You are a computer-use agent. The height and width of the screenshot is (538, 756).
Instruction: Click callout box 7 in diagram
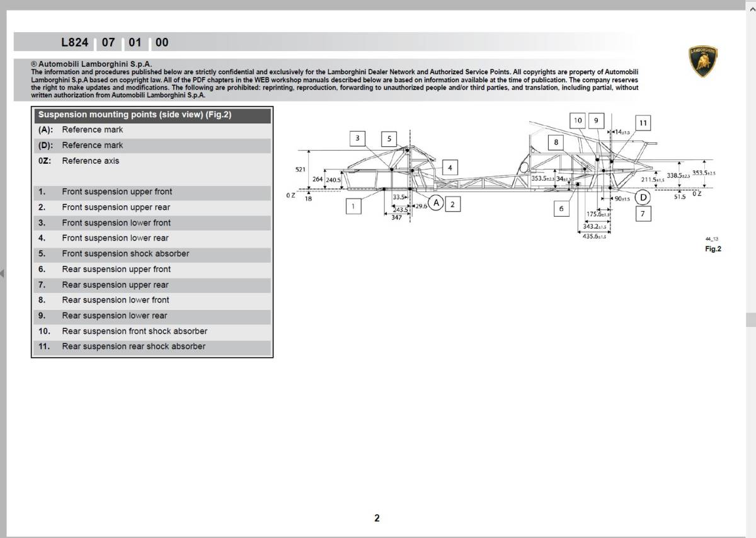click(x=642, y=214)
